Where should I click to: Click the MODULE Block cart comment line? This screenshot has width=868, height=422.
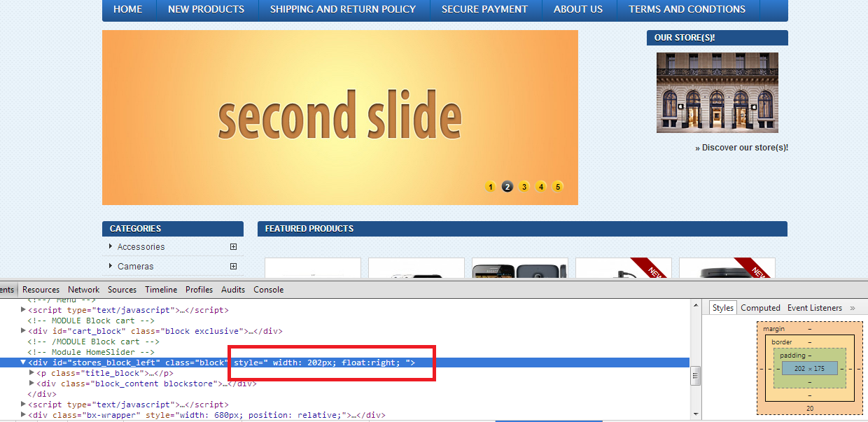(91, 321)
